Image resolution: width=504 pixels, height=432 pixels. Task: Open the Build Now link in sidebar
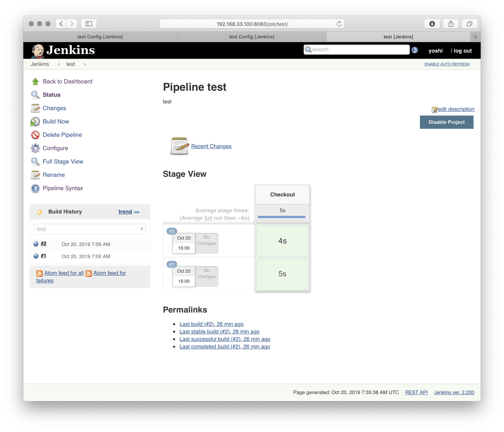click(x=56, y=122)
